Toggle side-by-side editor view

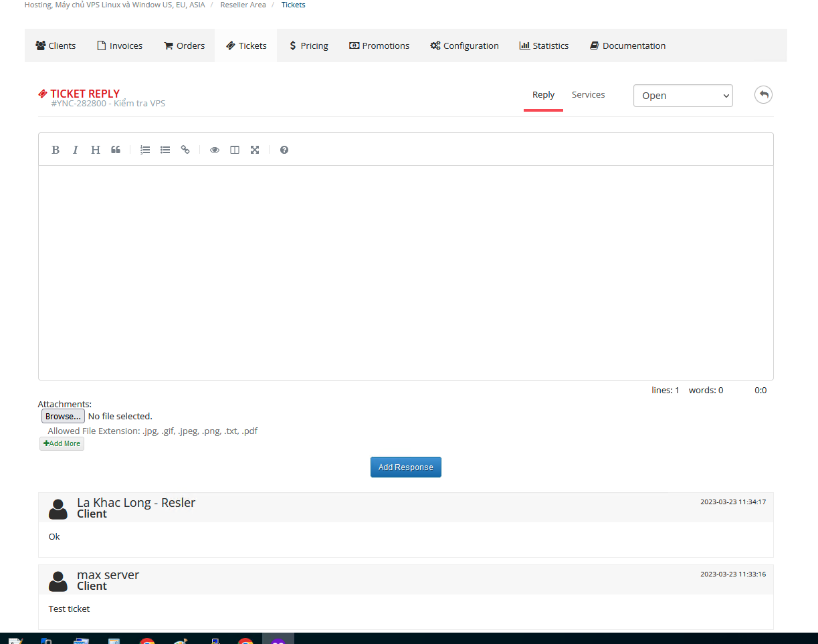click(x=235, y=150)
